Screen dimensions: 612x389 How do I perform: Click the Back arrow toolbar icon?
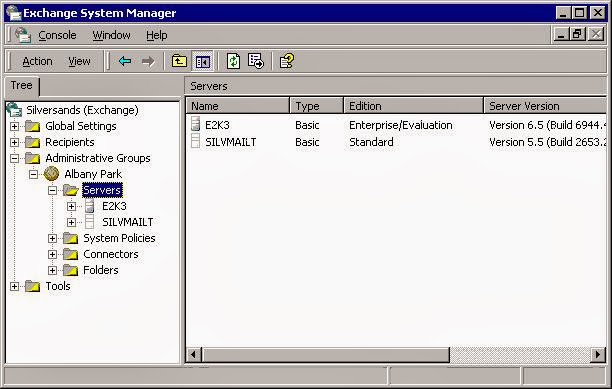(x=125, y=61)
